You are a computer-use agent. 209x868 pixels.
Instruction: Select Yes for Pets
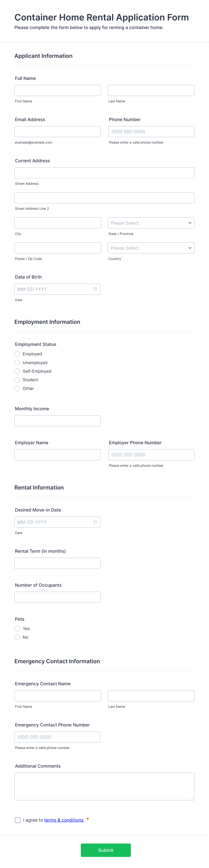click(x=17, y=628)
